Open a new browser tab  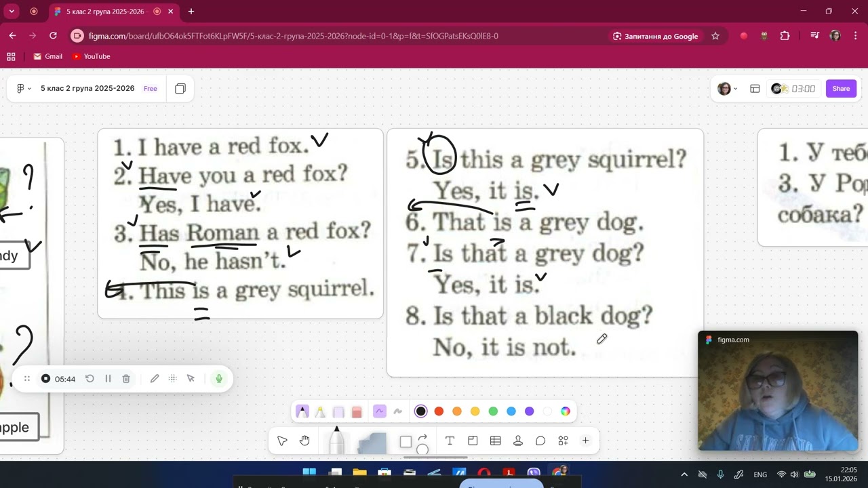pos(191,12)
